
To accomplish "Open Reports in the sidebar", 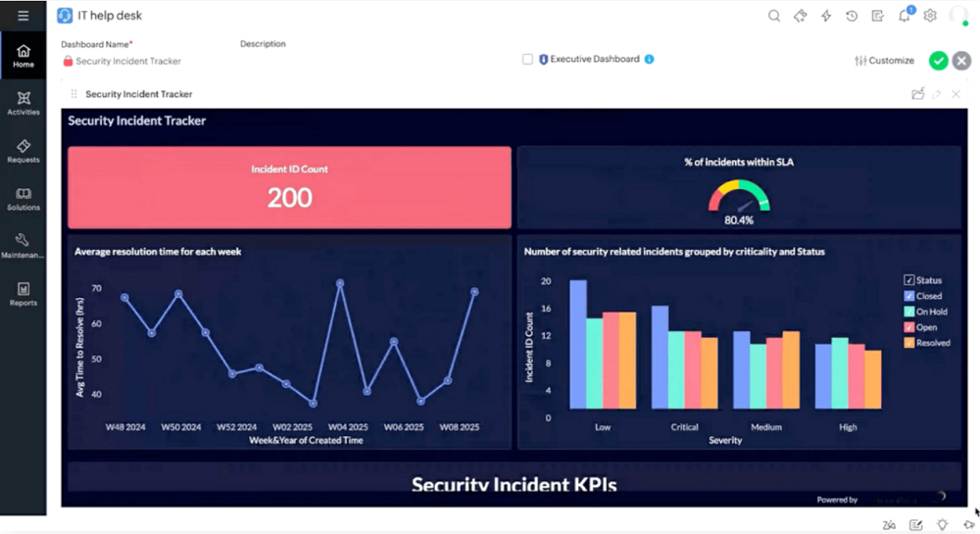I will pos(24,294).
